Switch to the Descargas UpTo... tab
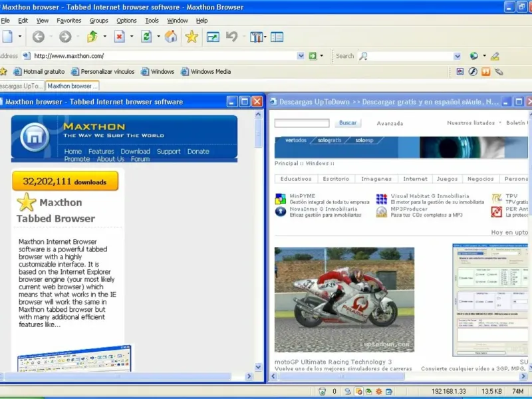This screenshot has width=532, height=399. point(22,86)
